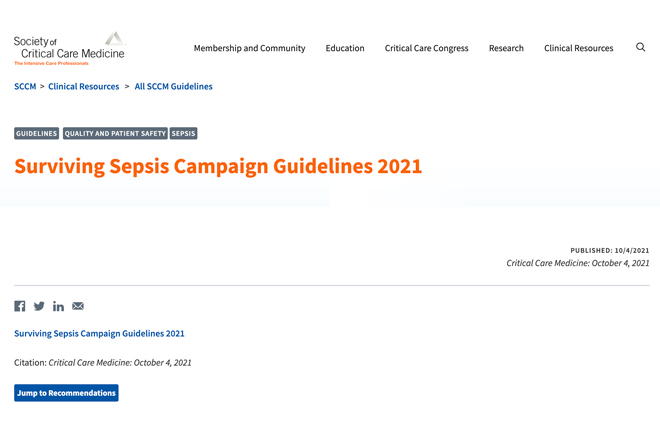The image size is (660, 440).
Task: Select the GUIDELINES tag
Action: [x=37, y=133]
